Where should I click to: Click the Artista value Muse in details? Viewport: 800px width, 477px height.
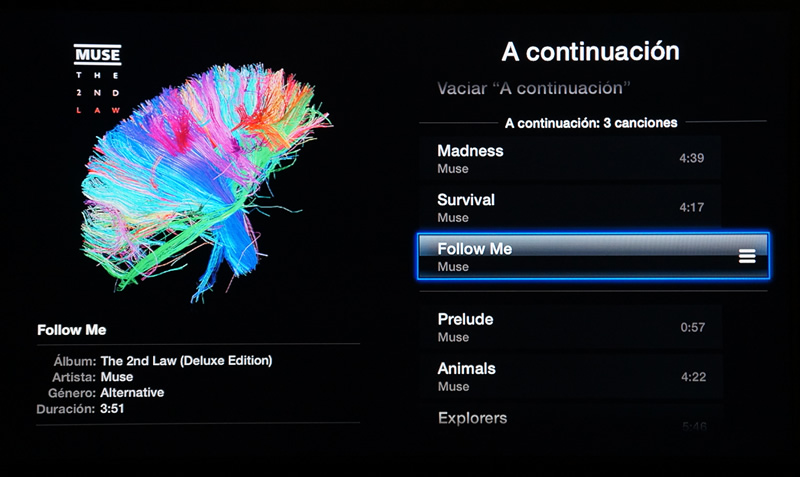pos(117,377)
